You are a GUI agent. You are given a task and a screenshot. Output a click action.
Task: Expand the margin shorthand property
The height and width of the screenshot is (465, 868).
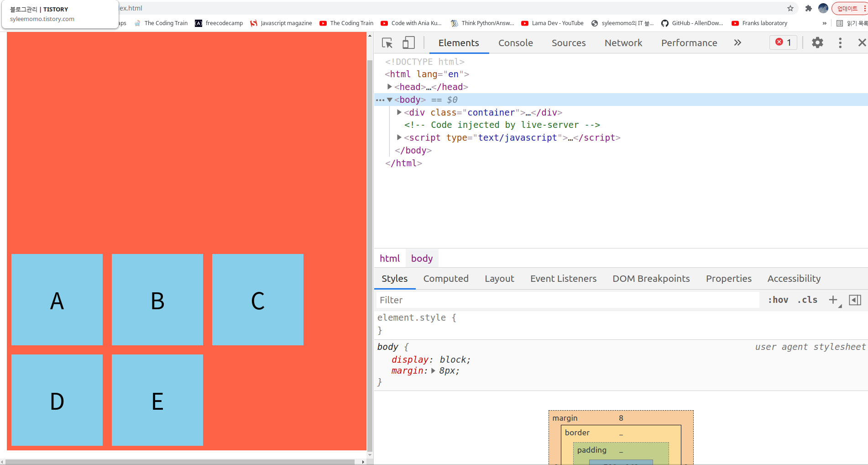433,371
